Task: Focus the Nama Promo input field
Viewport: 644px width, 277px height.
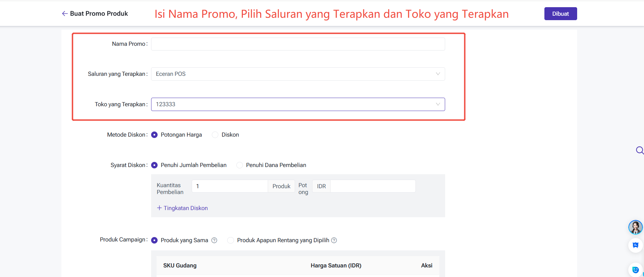Action: 298,44
